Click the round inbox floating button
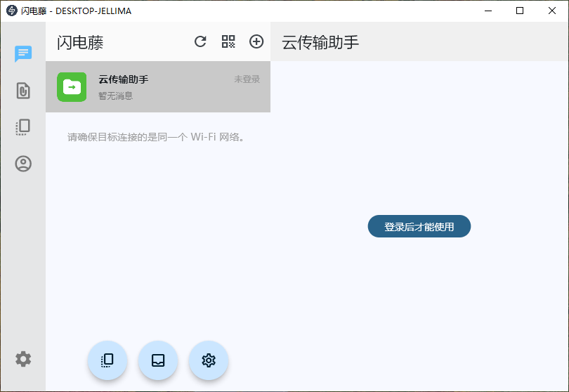 (x=158, y=360)
